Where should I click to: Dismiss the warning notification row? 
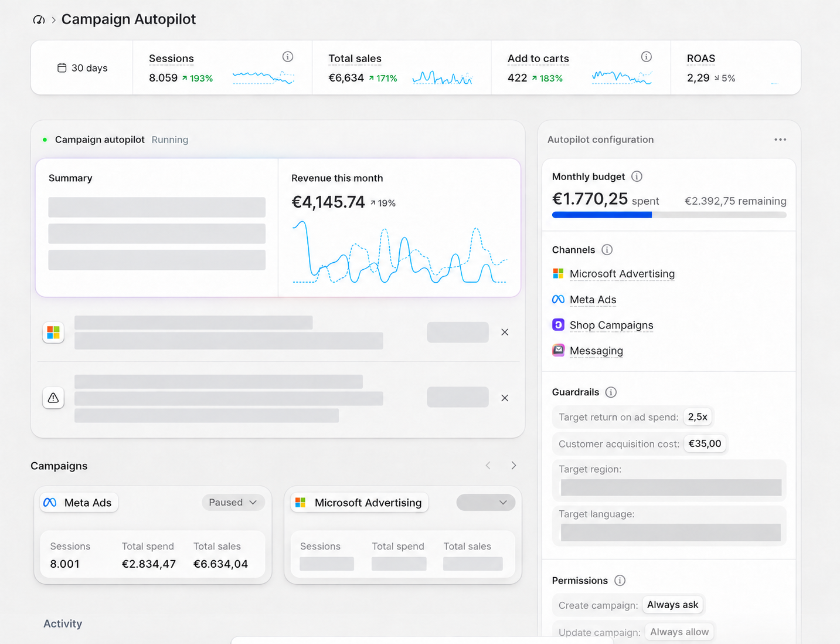505,398
